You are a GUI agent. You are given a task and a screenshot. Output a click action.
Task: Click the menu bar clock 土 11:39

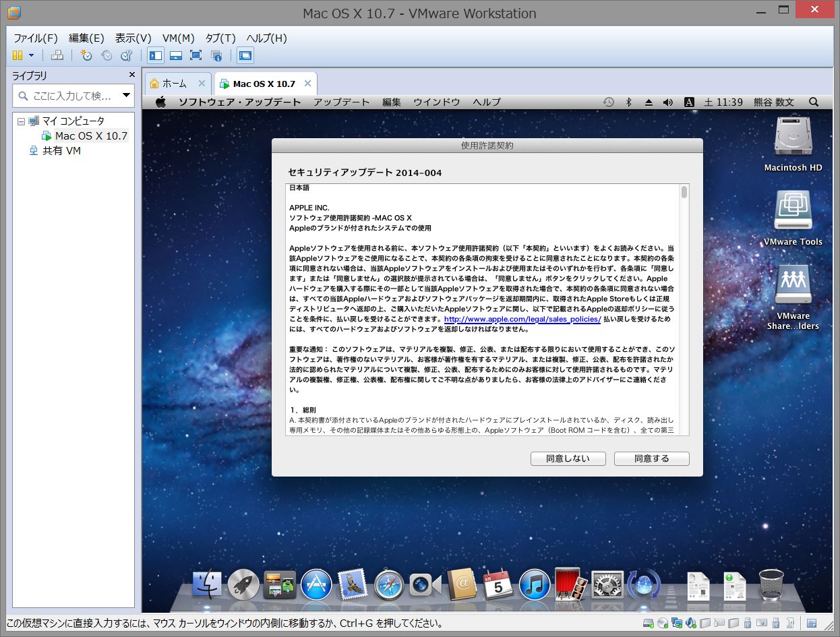point(723,102)
